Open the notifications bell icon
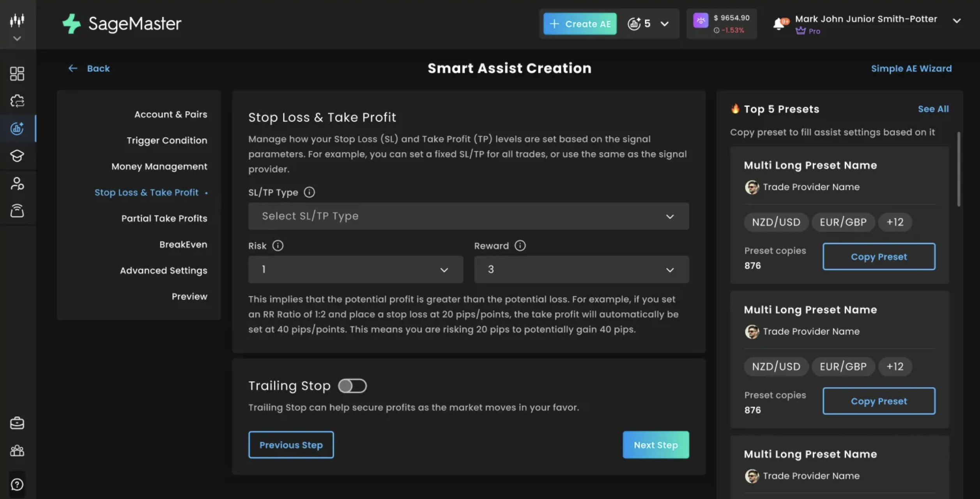Viewport: 980px width, 499px height. pyautogui.click(x=779, y=24)
